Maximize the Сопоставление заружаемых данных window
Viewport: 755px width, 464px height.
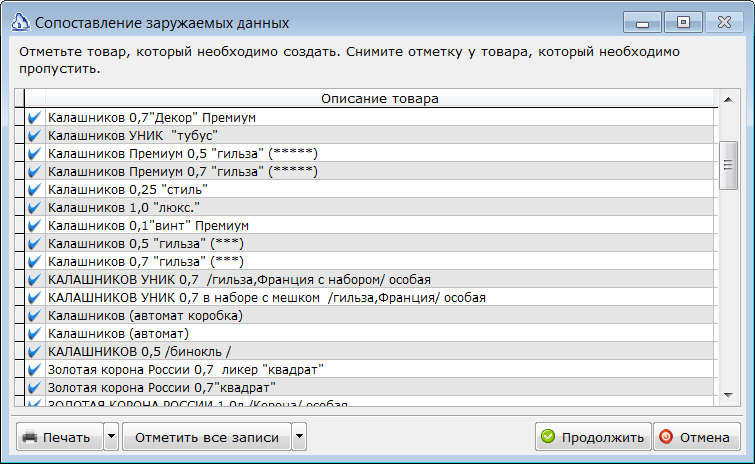point(683,23)
